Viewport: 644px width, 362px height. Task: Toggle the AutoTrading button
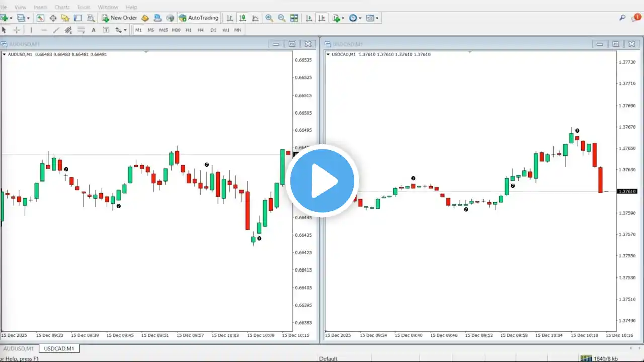tap(199, 18)
